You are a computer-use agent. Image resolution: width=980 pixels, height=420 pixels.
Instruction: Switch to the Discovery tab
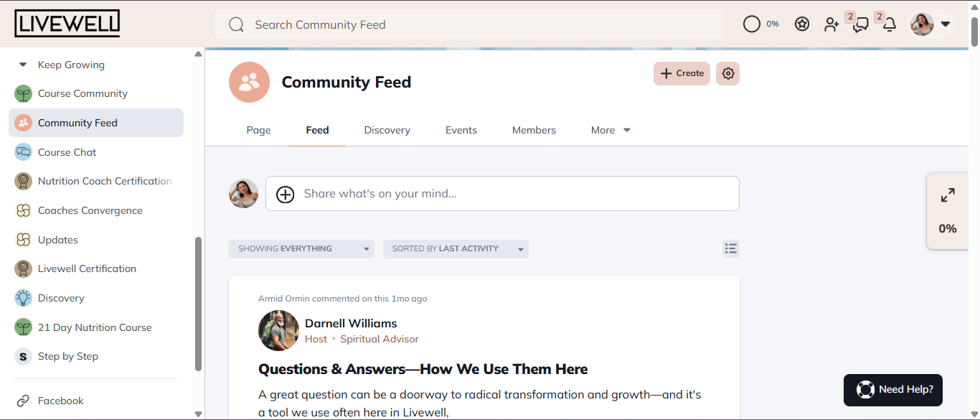[387, 130]
